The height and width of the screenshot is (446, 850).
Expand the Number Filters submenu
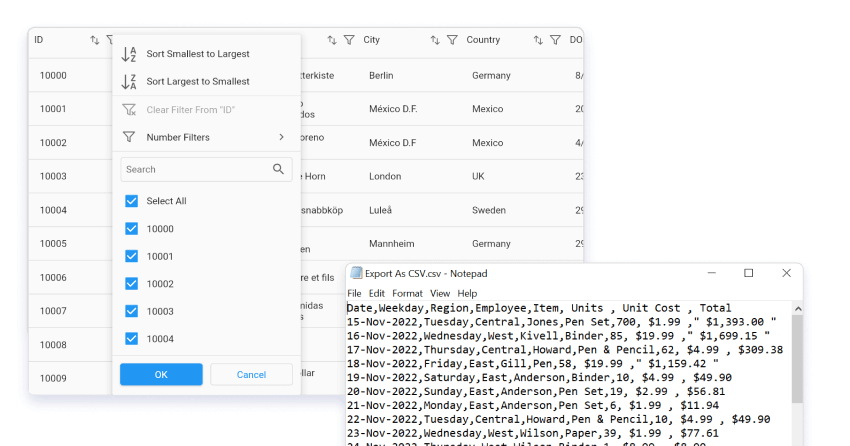205,137
